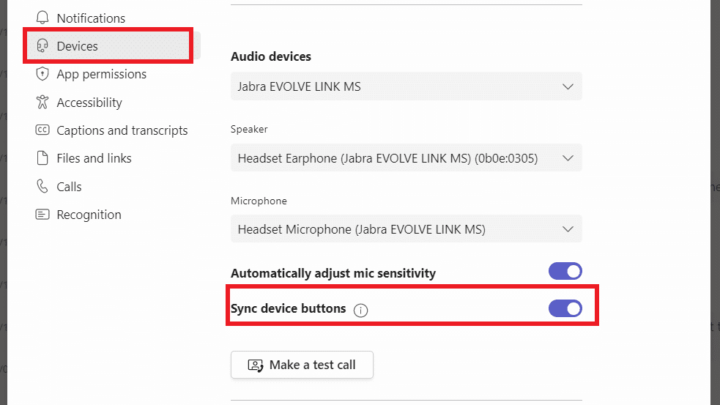Click the Notifications bell icon
This screenshot has width=720, height=405.
[42, 18]
